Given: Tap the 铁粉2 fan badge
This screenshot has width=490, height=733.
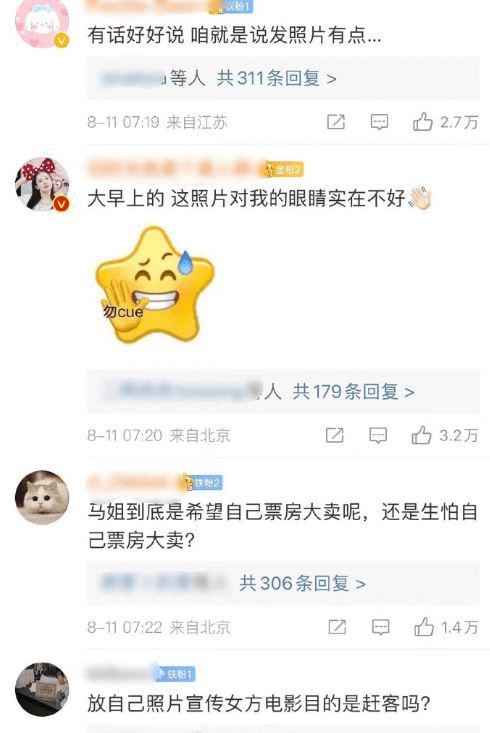Looking at the screenshot, I should coord(202,482).
